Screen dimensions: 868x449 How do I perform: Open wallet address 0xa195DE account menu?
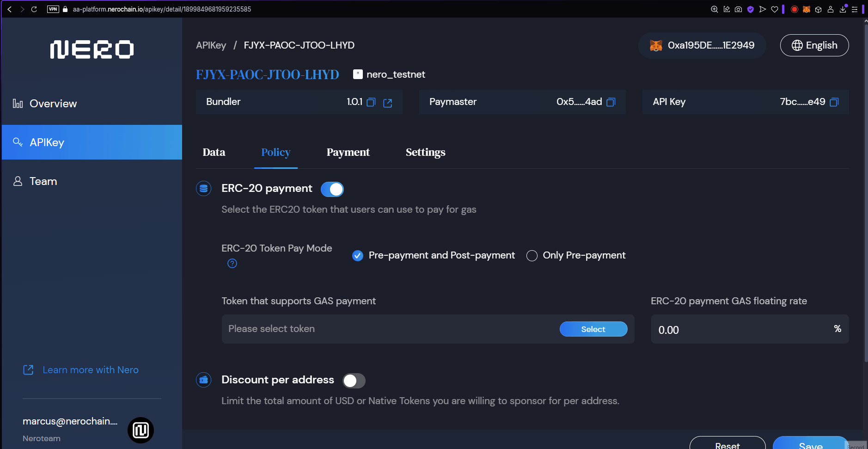(x=702, y=45)
